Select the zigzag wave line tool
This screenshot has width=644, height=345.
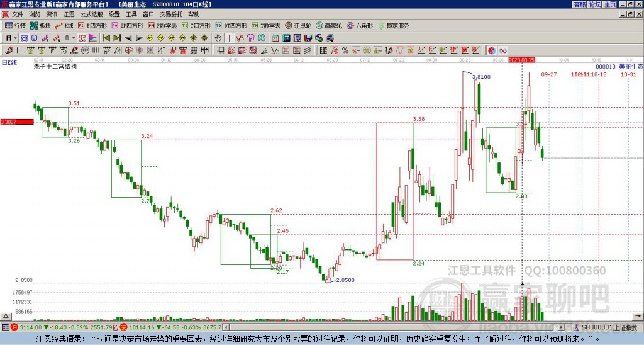tap(274, 50)
